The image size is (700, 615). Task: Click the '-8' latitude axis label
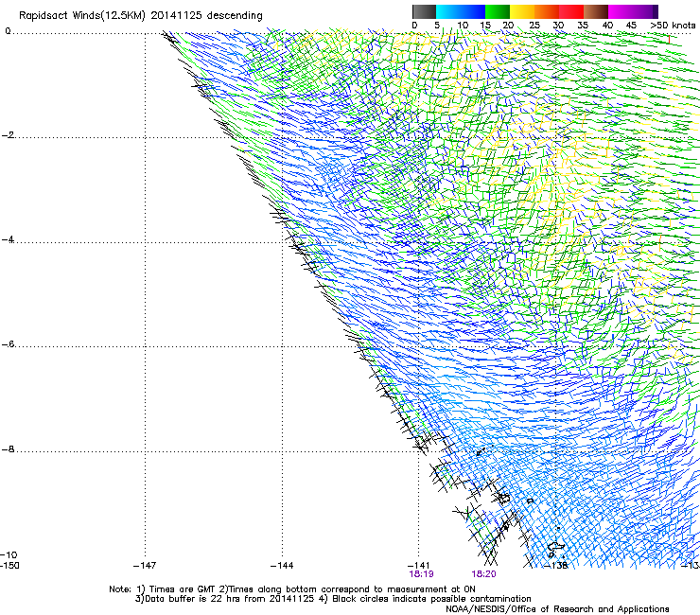tap(9, 449)
